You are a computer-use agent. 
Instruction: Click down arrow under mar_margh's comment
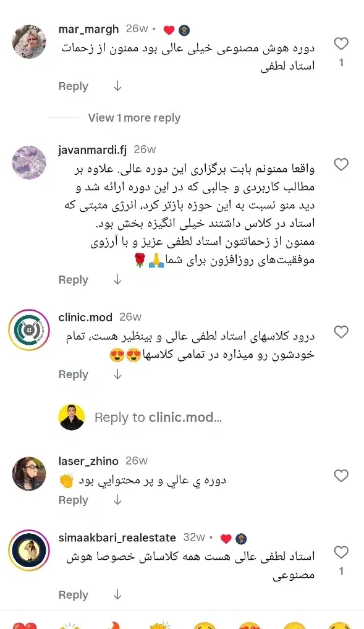[117, 87]
